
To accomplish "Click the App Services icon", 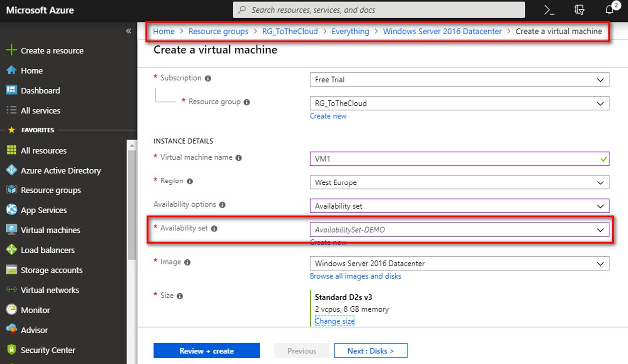I will point(11,210).
